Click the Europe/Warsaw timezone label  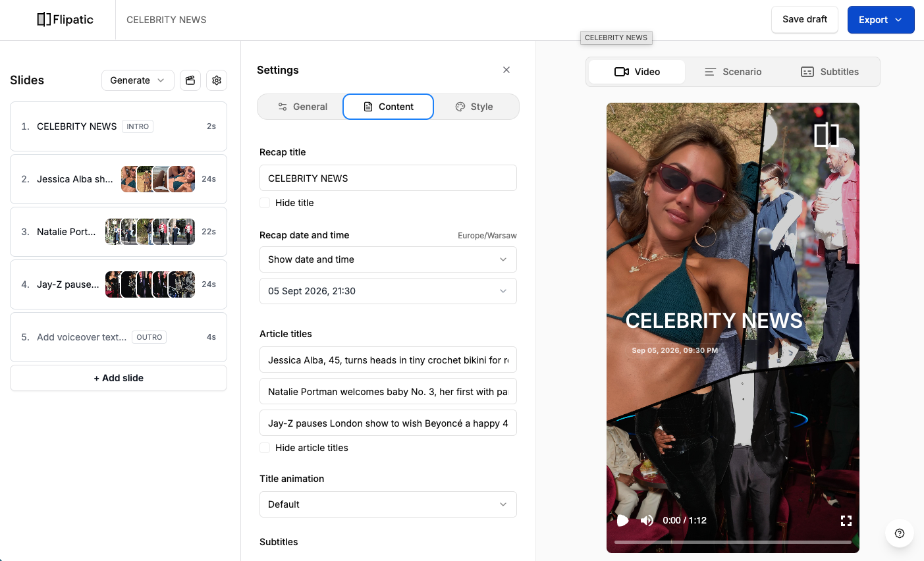click(487, 236)
